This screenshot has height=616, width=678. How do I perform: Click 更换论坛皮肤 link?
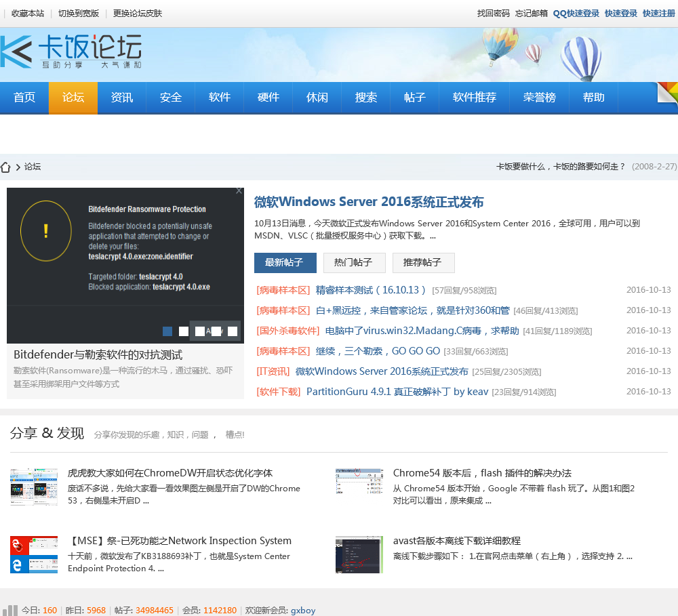coord(138,14)
